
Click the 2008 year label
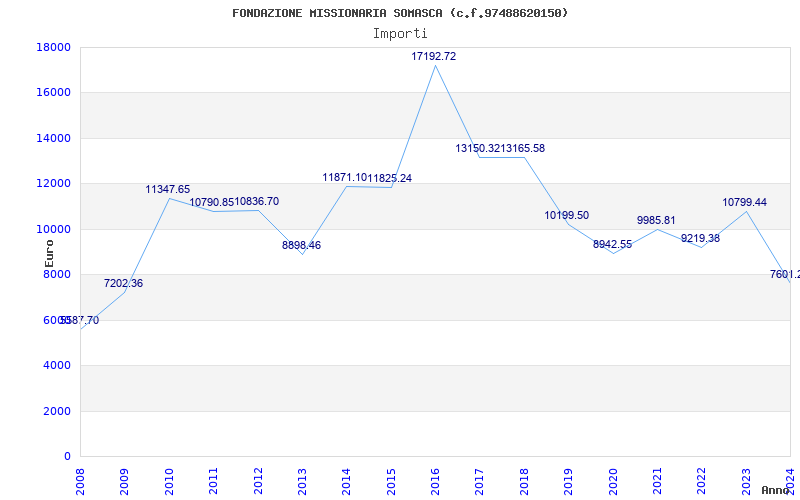81,481
